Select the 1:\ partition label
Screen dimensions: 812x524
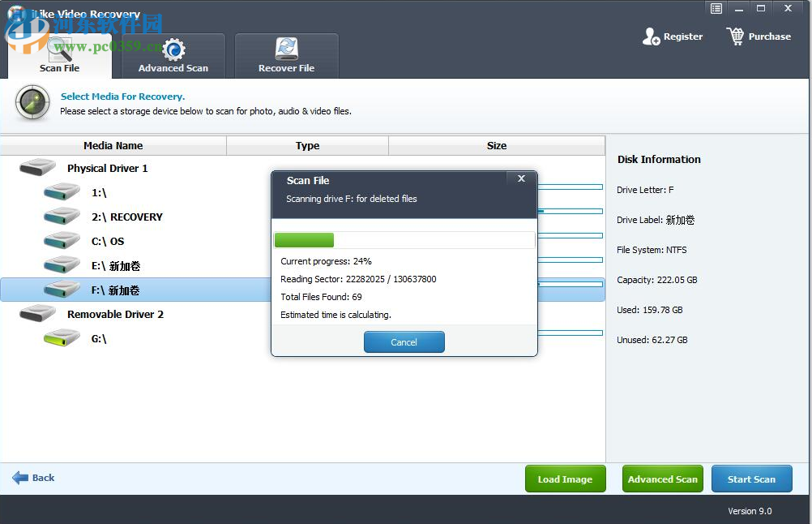pos(99,193)
